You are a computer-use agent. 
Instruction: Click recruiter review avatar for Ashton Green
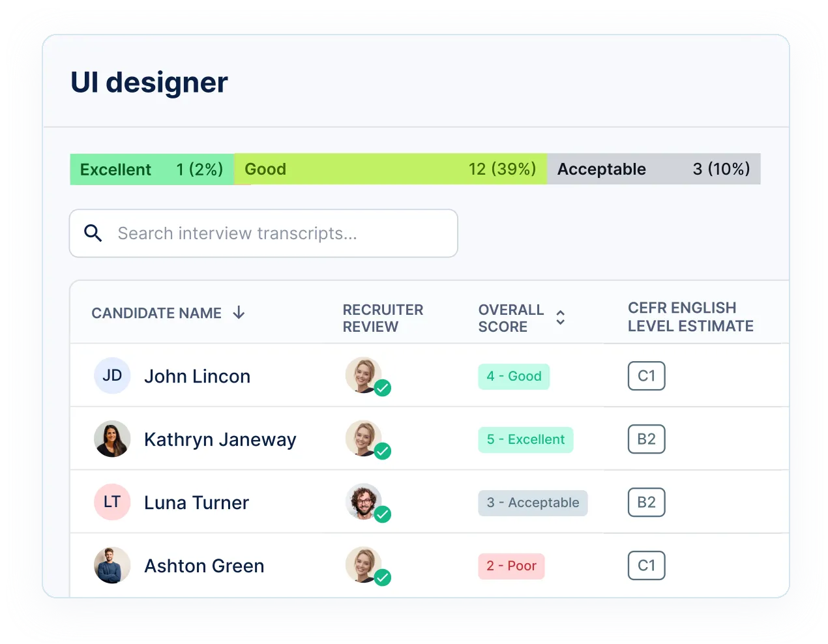pos(364,565)
